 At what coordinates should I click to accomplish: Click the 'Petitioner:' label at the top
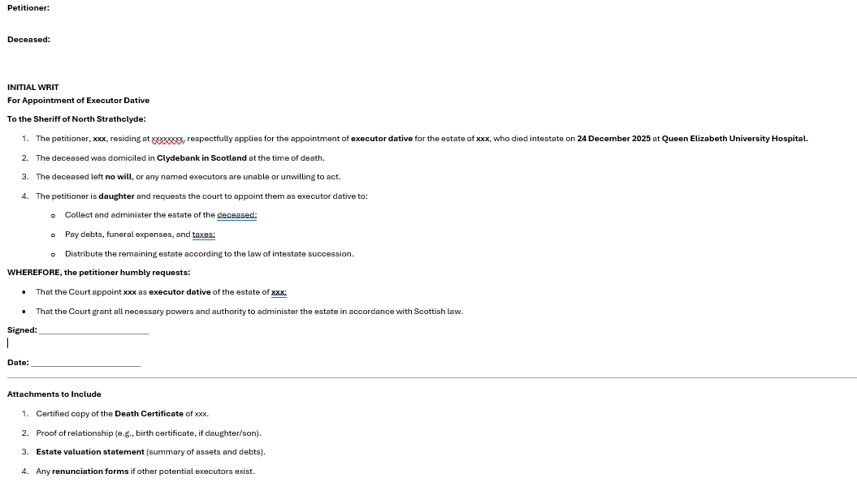pos(28,8)
